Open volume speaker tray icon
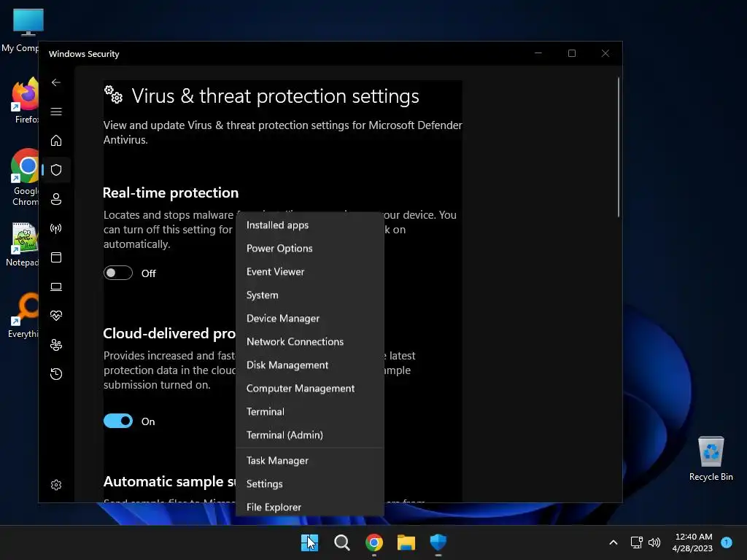 pyautogui.click(x=654, y=542)
